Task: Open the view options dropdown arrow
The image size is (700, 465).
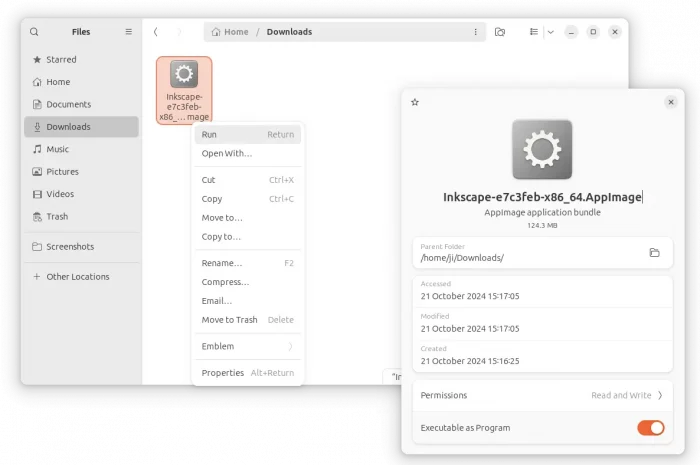Action: coord(550,32)
